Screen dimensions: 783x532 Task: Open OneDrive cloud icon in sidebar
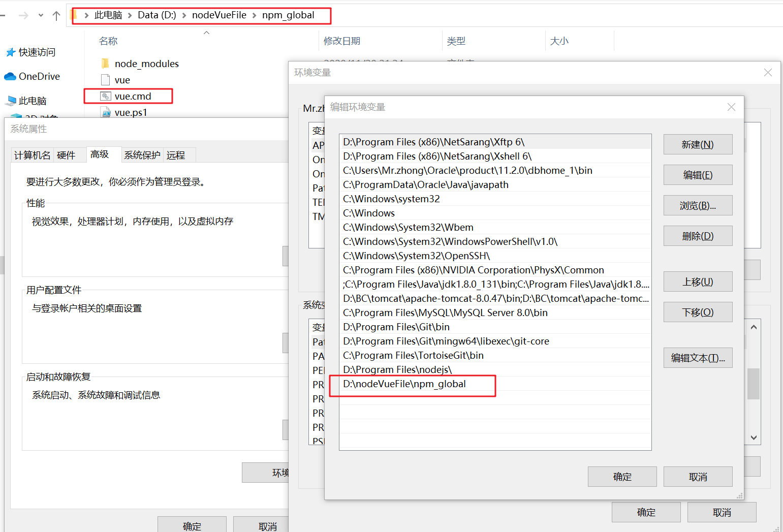coord(10,77)
